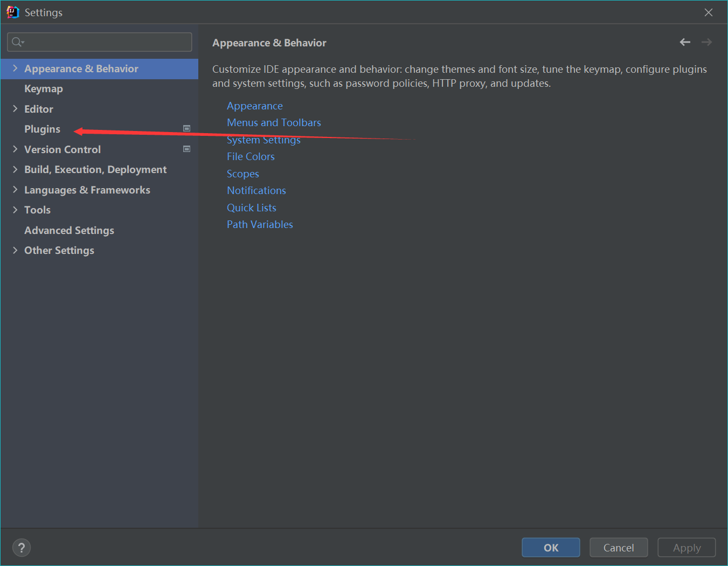728x566 pixels.
Task: Open the Quick Lists link
Action: (x=251, y=208)
